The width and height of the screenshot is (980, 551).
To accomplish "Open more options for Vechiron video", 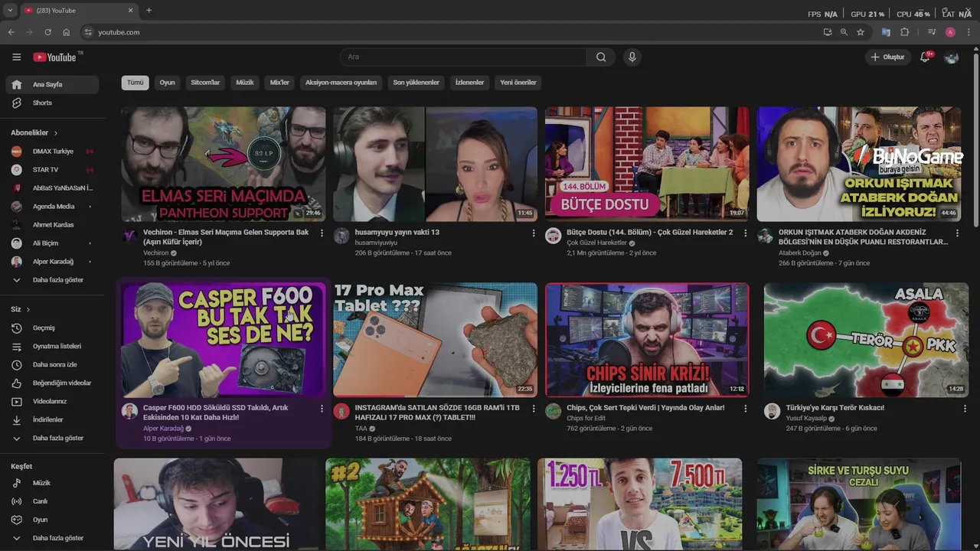I will click(322, 233).
